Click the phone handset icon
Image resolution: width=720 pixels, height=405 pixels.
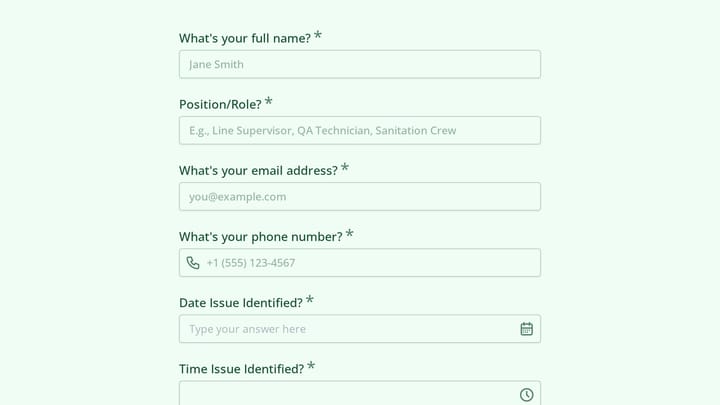(x=193, y=263)
